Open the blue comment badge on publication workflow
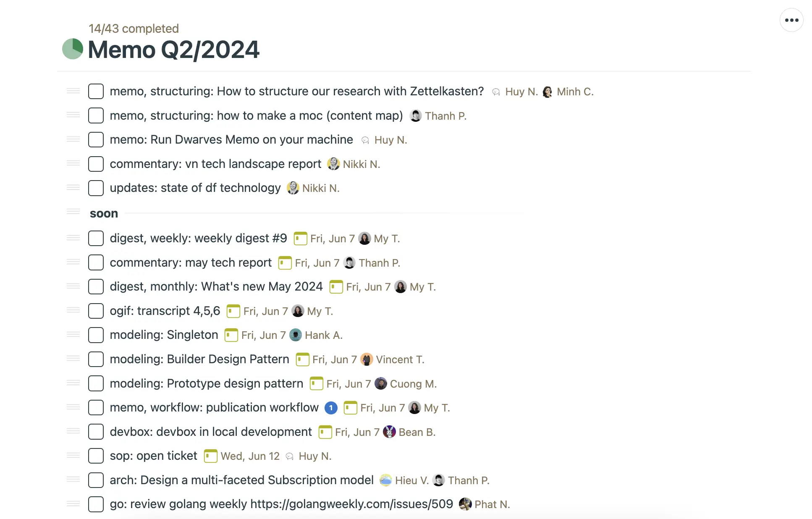This screenshot has width=812, height=519. [x=331, y=408]
